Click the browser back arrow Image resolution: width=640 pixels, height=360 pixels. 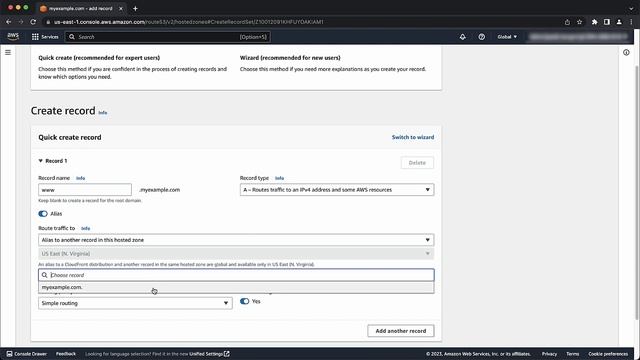[x=9, y=22]
